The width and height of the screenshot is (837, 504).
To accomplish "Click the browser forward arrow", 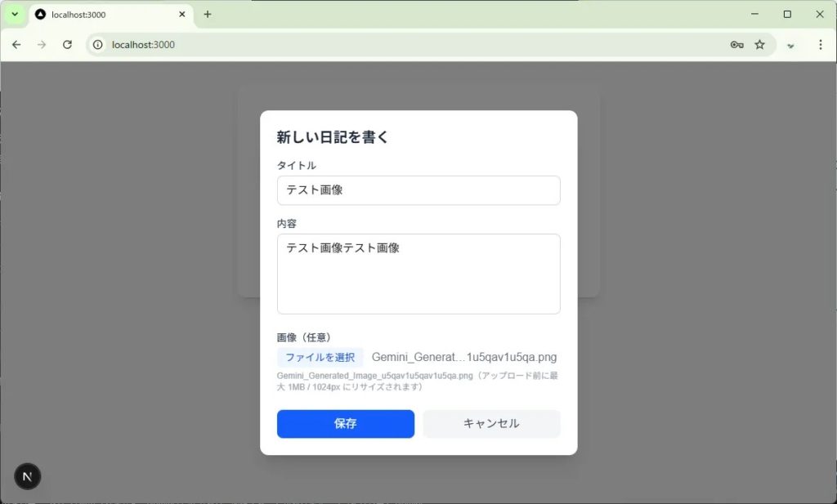I will [42, 45].
